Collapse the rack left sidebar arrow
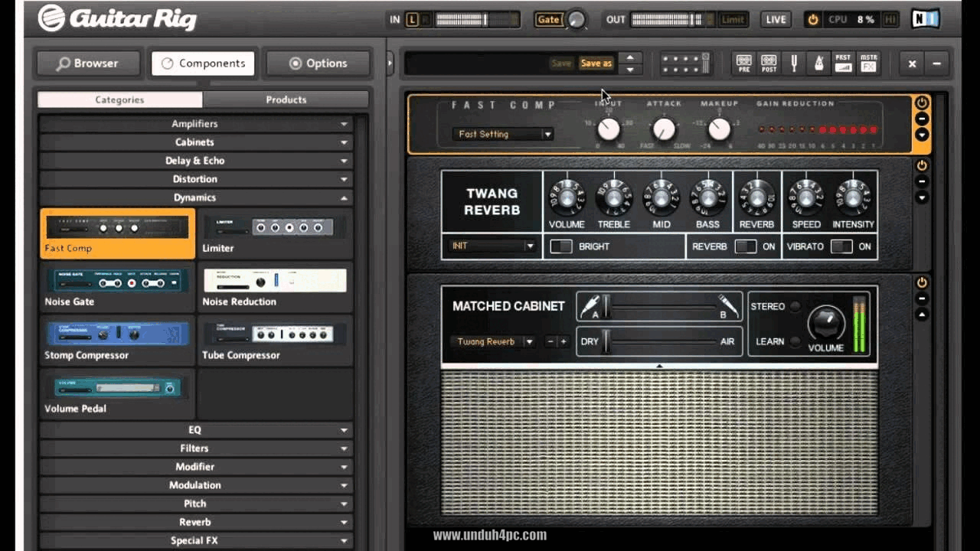The width and height of the screenshot is (980, 551). 390,64
